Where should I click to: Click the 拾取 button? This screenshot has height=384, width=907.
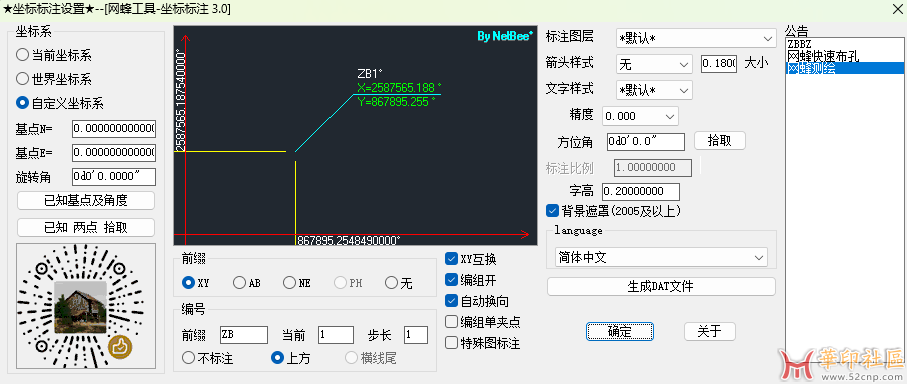pyautogui.click(x=720, y=141)
